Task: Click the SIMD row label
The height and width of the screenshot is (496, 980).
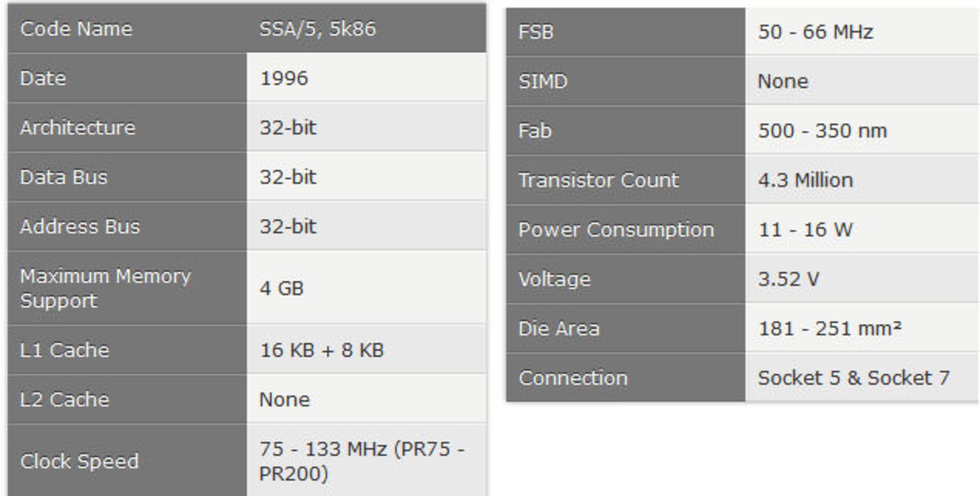Action: (626, 81)
